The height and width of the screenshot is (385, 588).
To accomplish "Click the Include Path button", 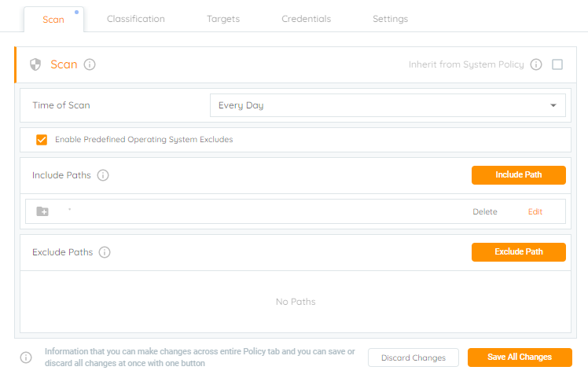I will click(x=519, y=175).
